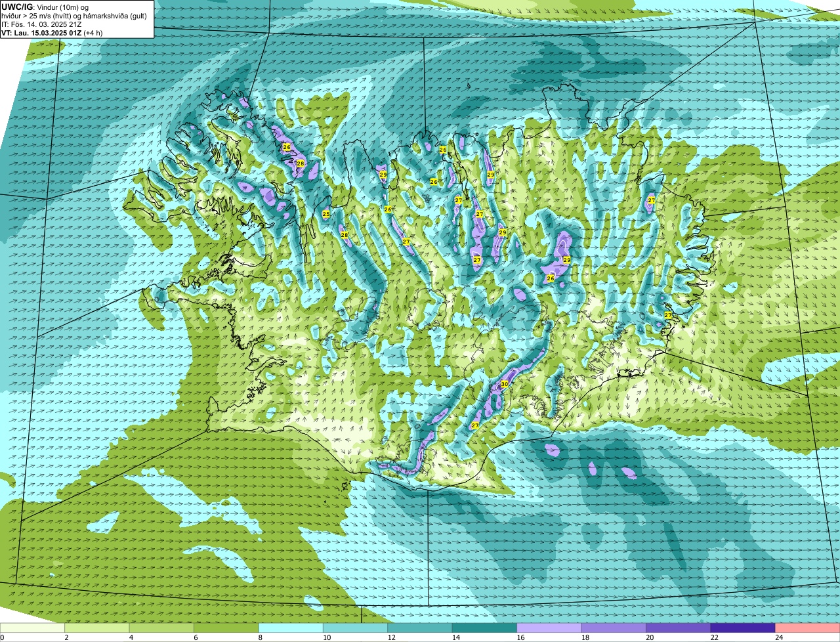This screenshot has height=642, width=840.
Task: Select the 2–4 m/s light green swatch
Action: pyautogui.click(x=98, y=628)
